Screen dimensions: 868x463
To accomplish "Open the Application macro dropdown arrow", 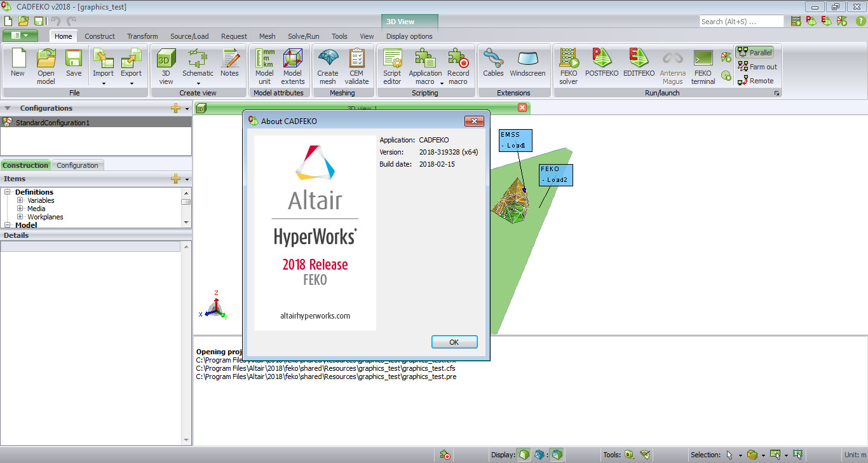I will pos(440,82).
